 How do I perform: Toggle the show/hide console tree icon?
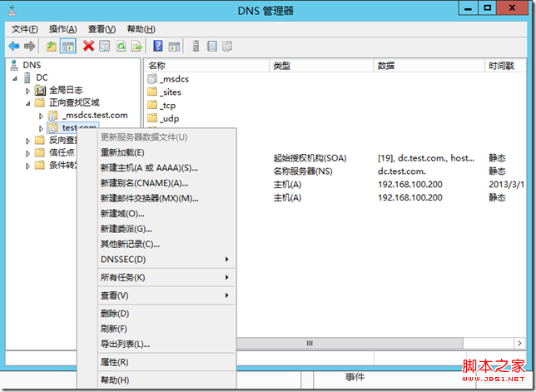[67, 46]
